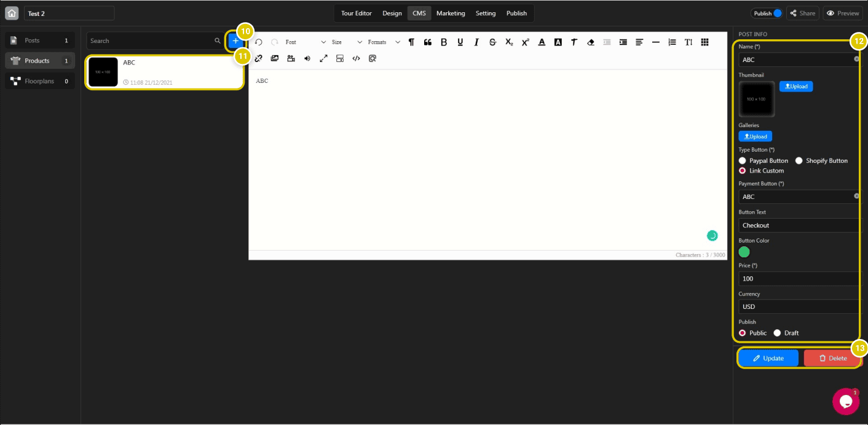
Task: Insert a horizontal line via the toolbar
Action: click(x=656, y=42)
